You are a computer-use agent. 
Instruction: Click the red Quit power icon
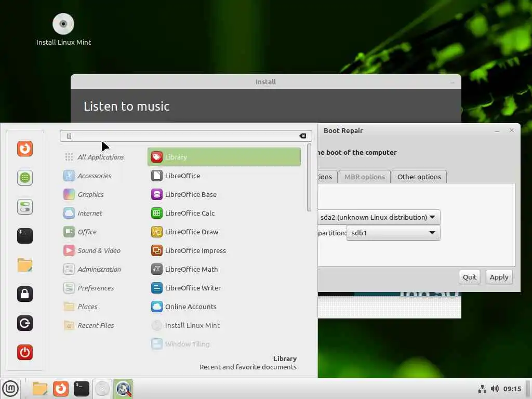(25, 352)
